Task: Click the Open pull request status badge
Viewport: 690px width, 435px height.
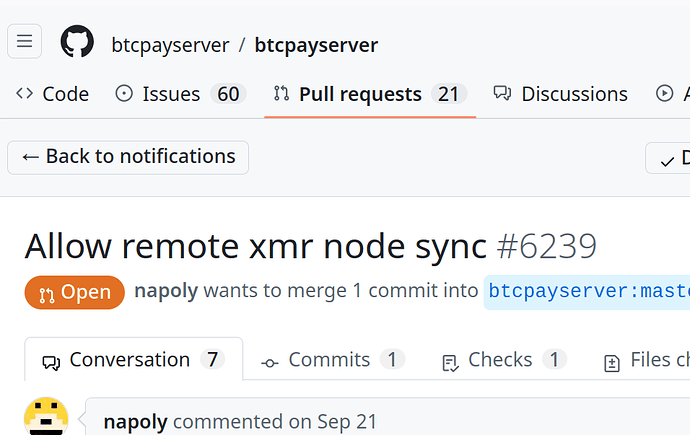Action: click(x=75, y=293)
